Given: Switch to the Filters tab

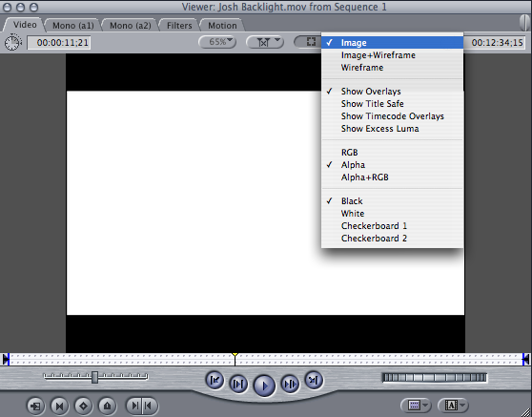Looking at the screenshot, I should [x=179, y=26].
